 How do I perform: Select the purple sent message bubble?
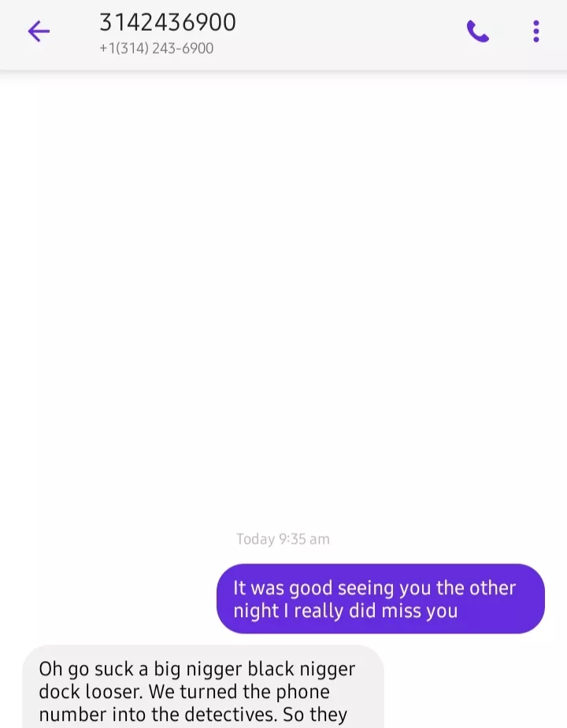pyautogui.click(x=380, y=598)
